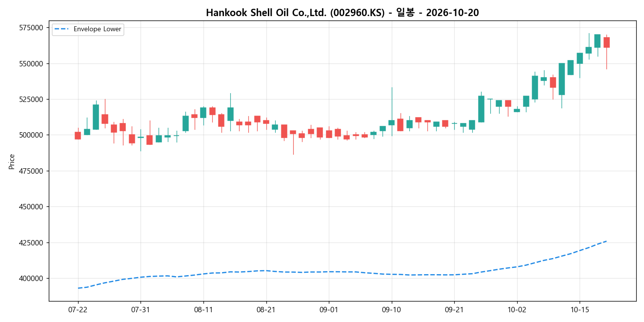Select the 500000 y-axis tick label
The width and height of the screenshot is (644, 322).
pyautogui.click(x=32, y=135)
